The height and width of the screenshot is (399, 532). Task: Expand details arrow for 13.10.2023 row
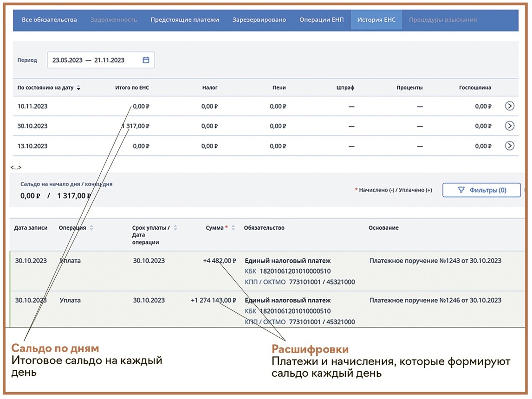(509, 146)
